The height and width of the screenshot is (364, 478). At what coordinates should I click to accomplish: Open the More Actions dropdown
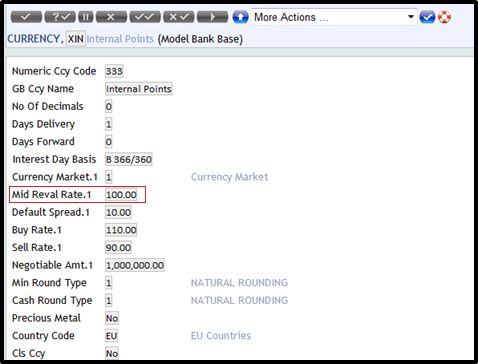(x=334, y=17)
